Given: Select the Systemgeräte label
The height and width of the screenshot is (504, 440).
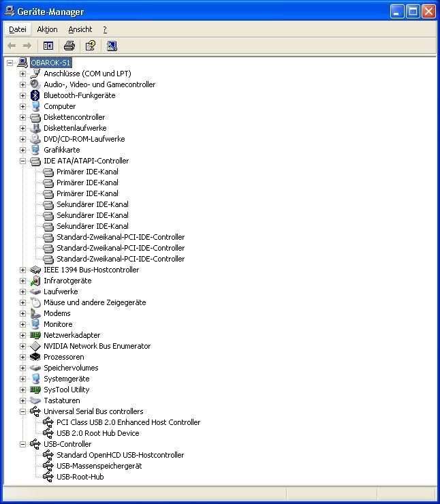Looking at the screenshot, I should coord(67,379).
